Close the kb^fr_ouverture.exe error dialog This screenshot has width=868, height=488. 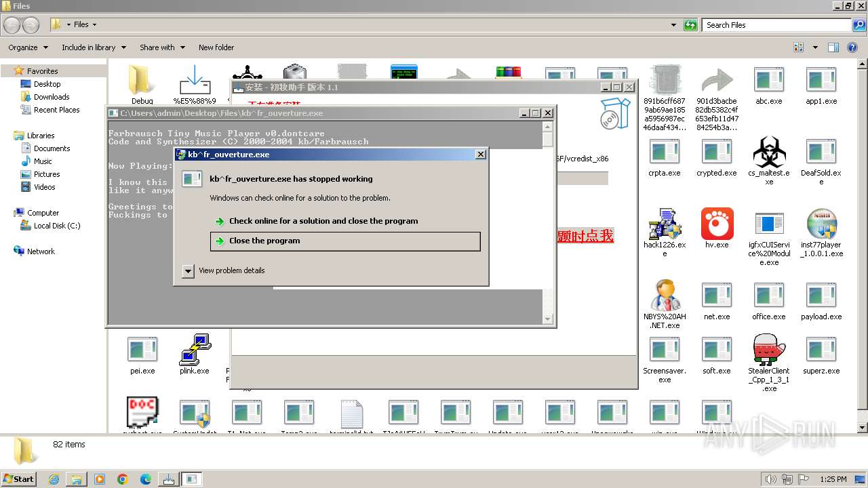481,155
